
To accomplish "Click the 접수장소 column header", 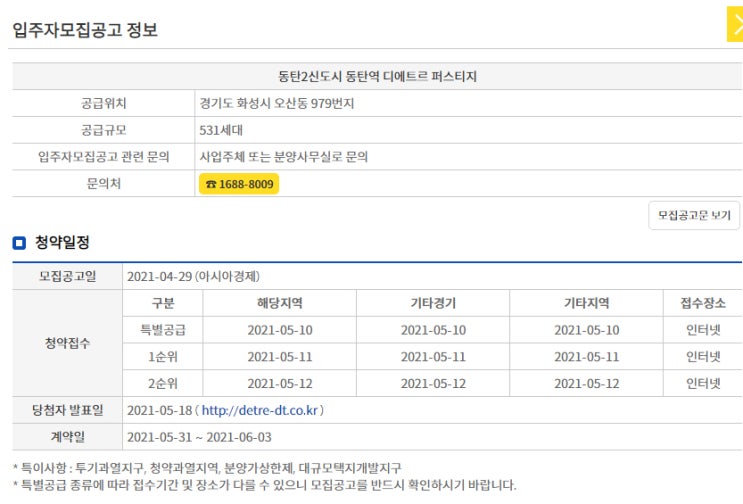I will pos(703,303).
